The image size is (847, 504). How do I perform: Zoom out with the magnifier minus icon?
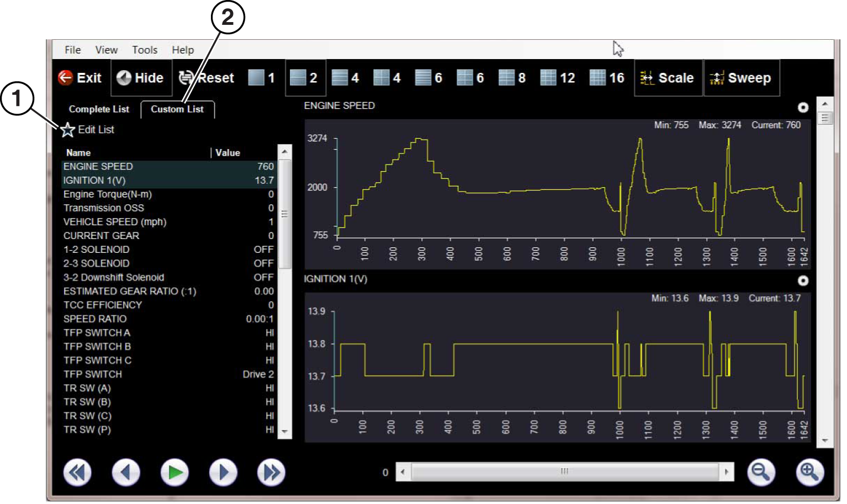tap(761, 472)
